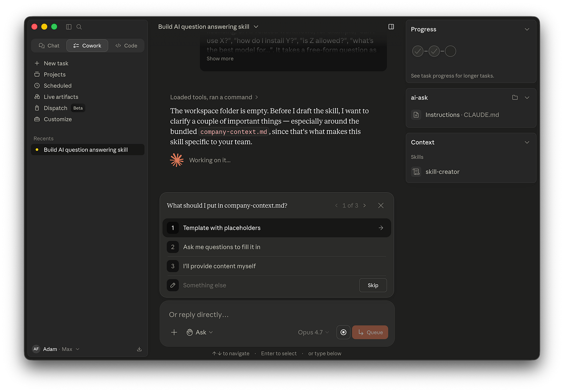Click the pencil icon beside Something else
This screenshot has height=392, width=564.
[x=173, y=285]
